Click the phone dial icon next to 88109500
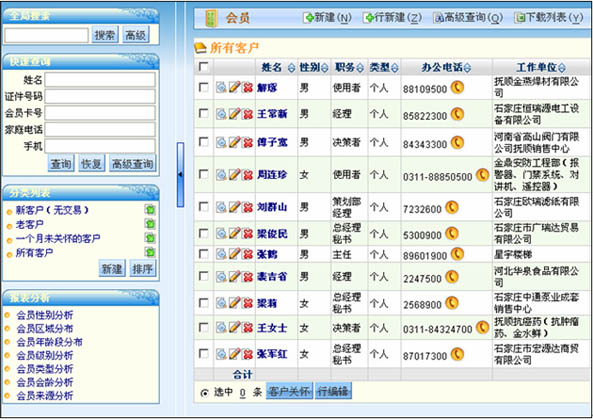 coord(457,88)
